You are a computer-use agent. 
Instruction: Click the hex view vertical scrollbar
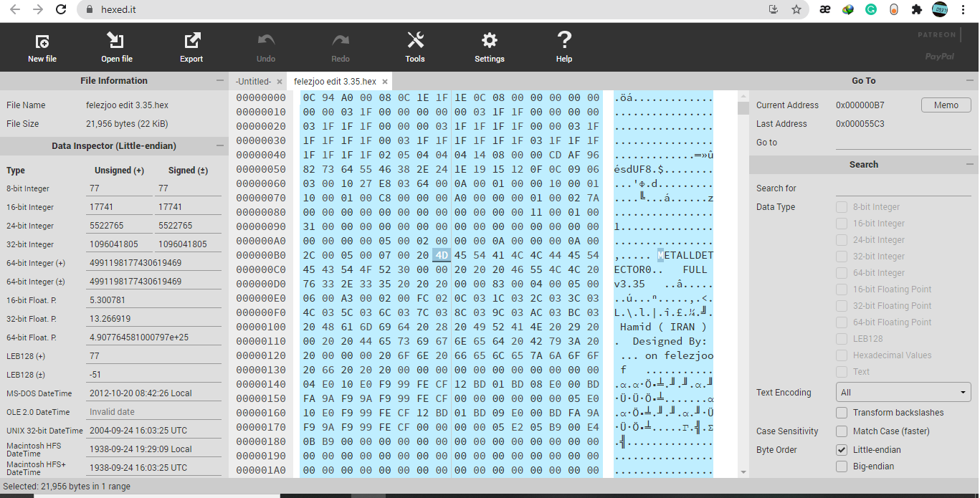click(743, 287)
